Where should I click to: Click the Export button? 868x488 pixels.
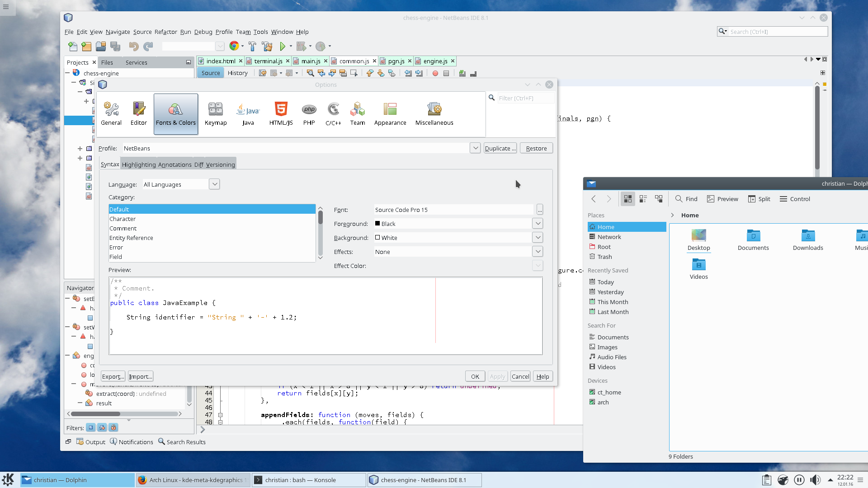point(113,376)
